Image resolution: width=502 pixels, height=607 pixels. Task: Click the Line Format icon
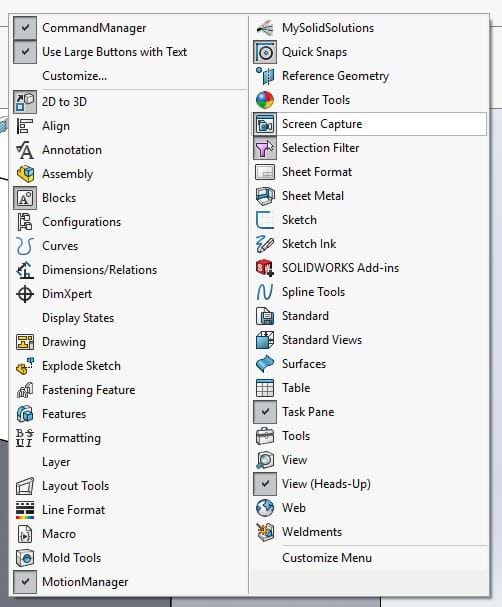pos(25,510)
